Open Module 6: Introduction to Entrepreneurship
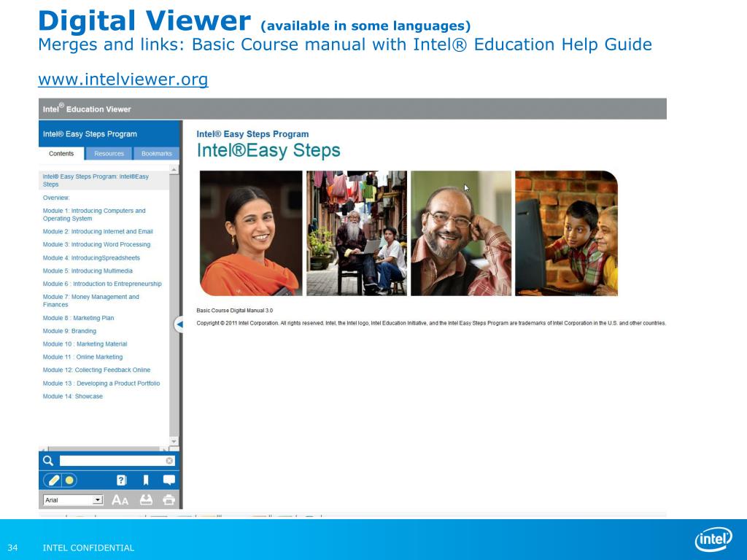Viewport: 747px width, 560px height. 102,284
